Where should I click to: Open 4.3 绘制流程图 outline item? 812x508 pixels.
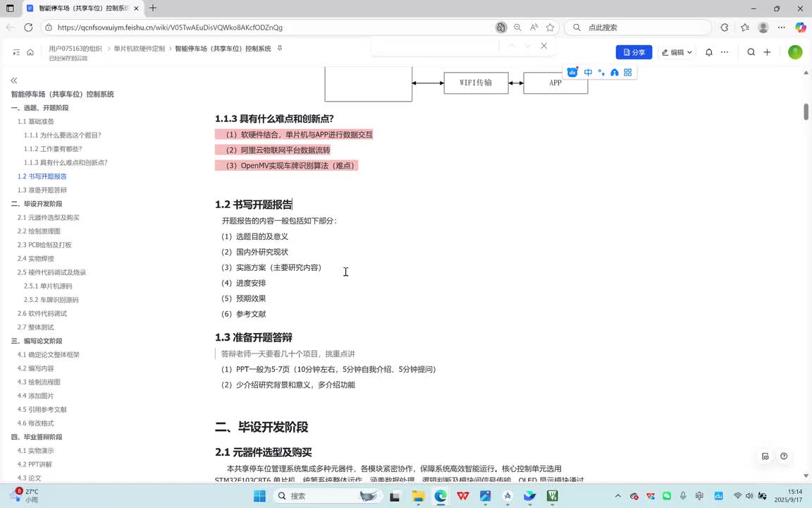39,382
